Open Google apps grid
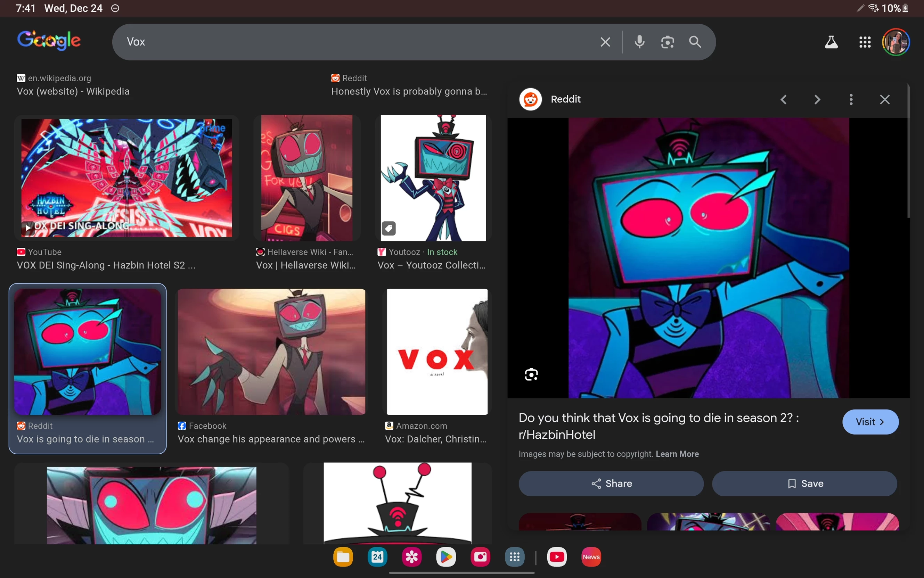This screenshot has width=924, height=578. pos(865,42)
